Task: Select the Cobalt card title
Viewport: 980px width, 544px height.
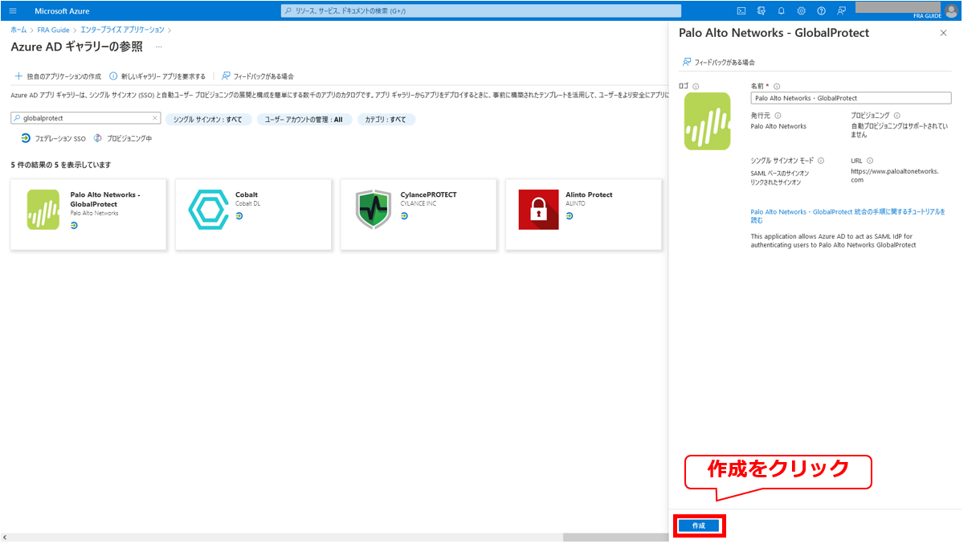Action: click(x=247, y=194)
